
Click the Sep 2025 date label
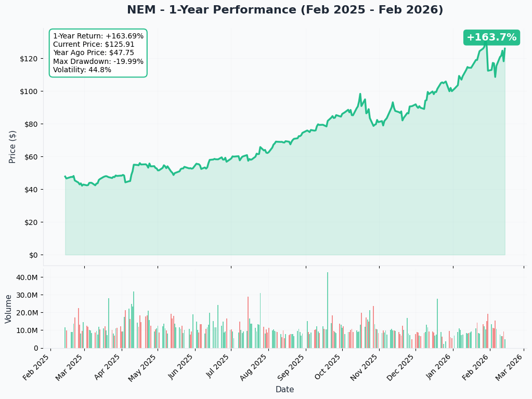292,367
